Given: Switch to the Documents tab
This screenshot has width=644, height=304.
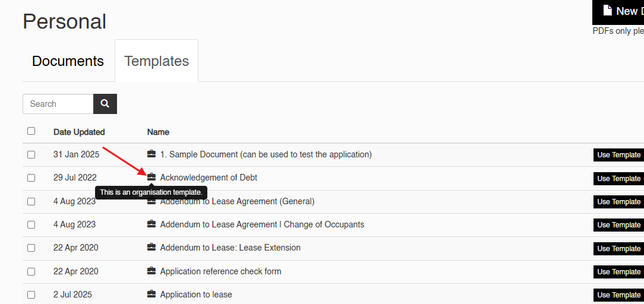Looking at the screenshot, I should coord(68,61).
